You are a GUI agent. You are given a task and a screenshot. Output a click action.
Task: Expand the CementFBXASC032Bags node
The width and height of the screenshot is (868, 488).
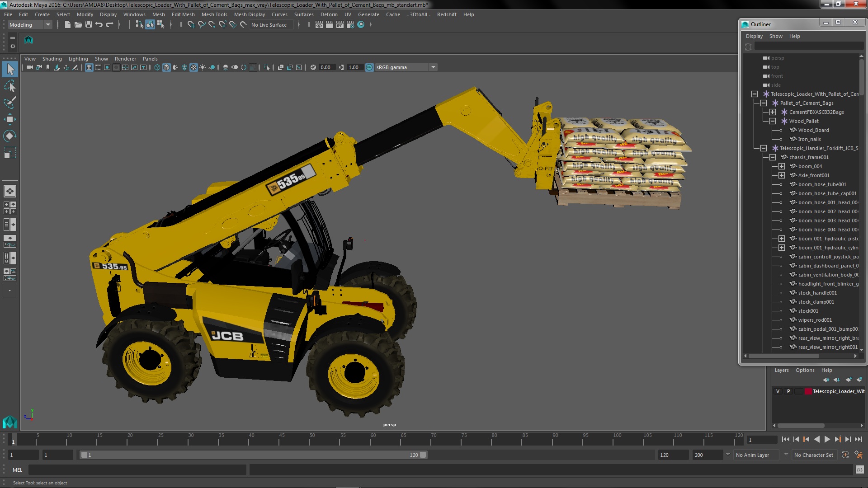[x=773, y=112]
